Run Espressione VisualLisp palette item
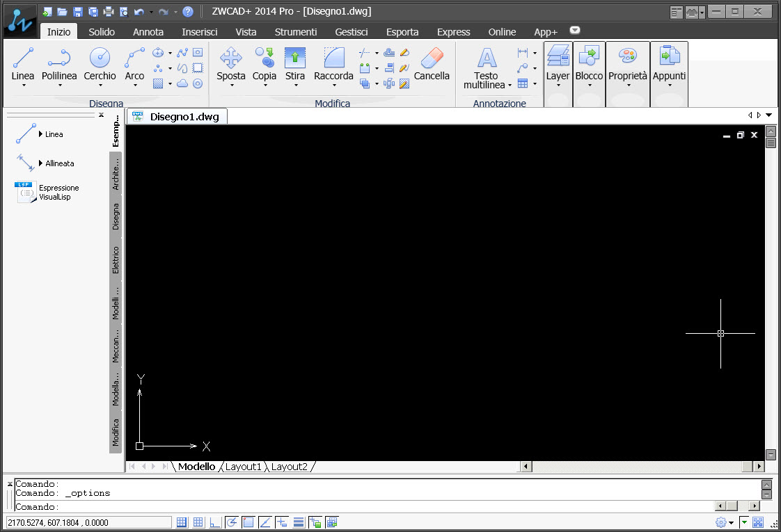 click(x=47, y=192)
